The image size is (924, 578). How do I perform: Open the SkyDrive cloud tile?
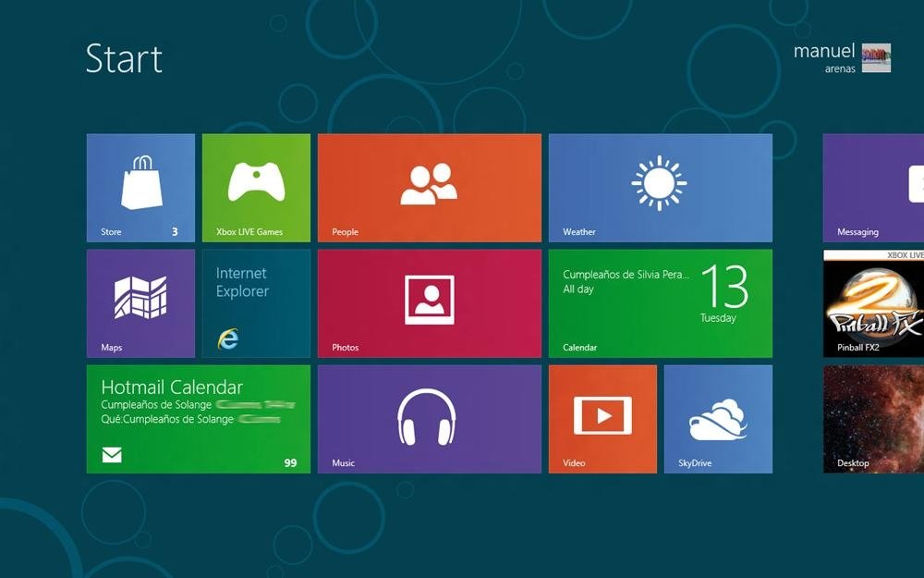point(718,419)
